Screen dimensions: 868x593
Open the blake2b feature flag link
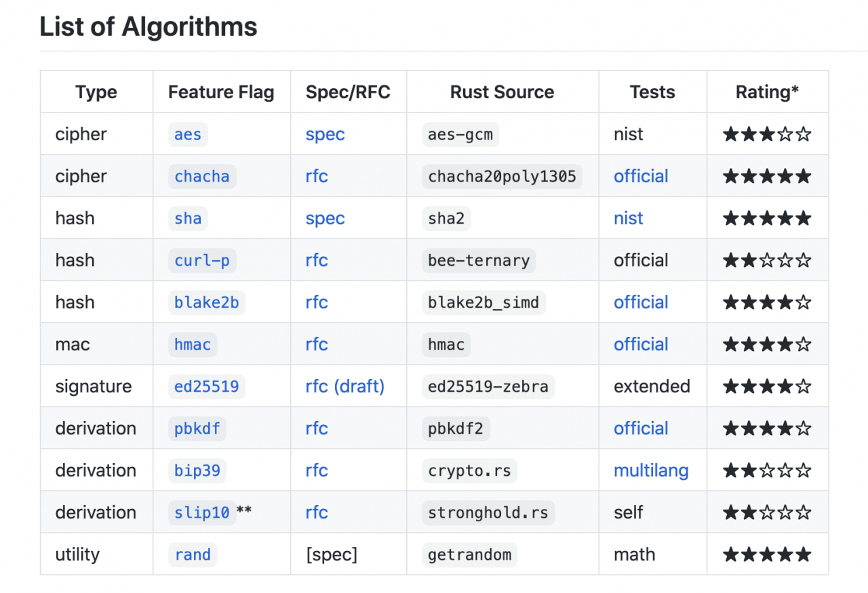coord(207,302)
